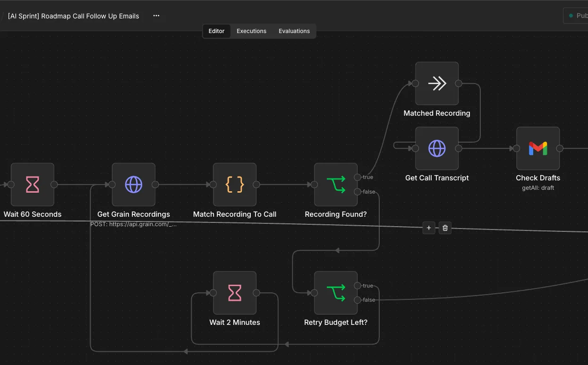The image size is (588, 365).
Task: Select the Get Grain Recordings globe node
Action: 134,185
